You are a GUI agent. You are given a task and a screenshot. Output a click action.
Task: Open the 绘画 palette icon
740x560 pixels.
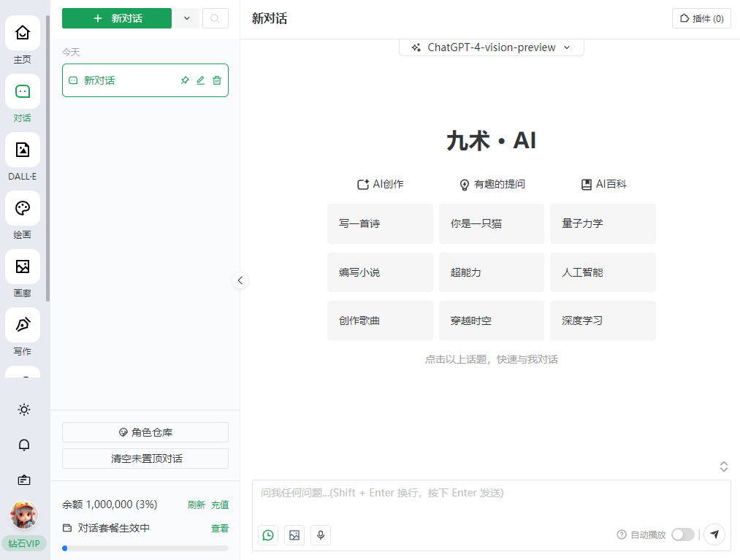[x=23, y=208]
